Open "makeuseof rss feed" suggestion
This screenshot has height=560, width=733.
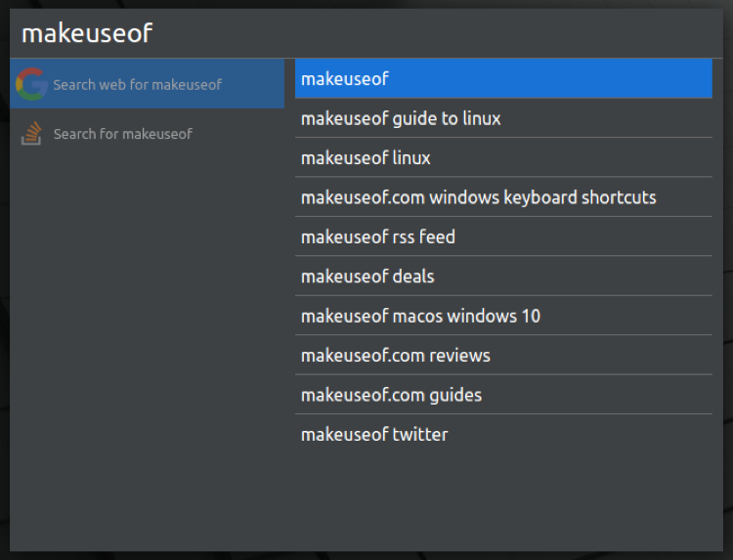pyautogui.click(x=378, y=237)
